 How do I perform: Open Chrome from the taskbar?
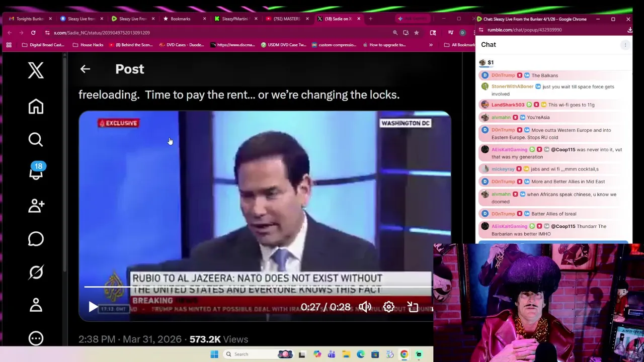tap(404, 354)
